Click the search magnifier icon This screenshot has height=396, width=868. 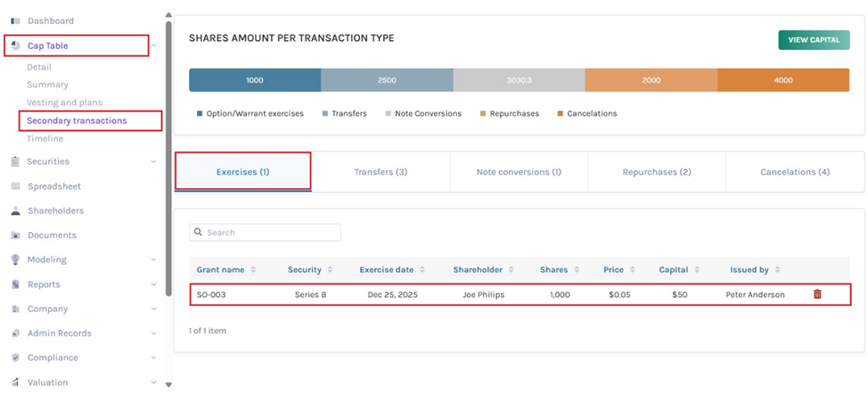[198, 232]
